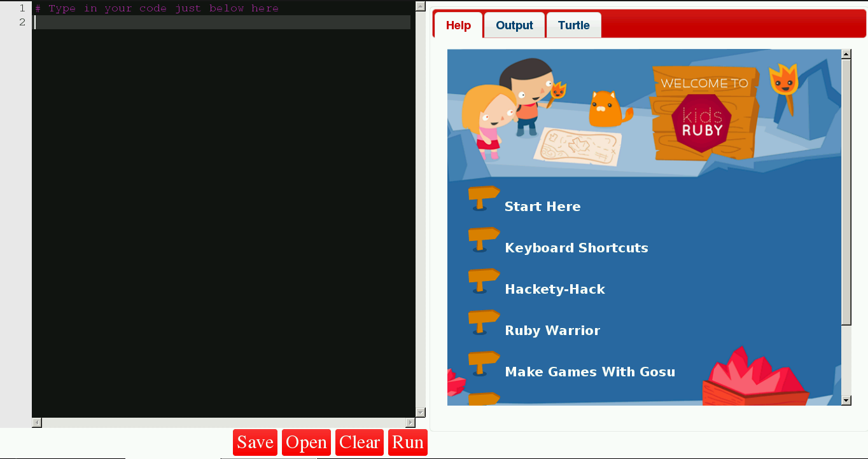
Task: Click the signpost icon beside Ruby Warrior
Action: (484, 322)
